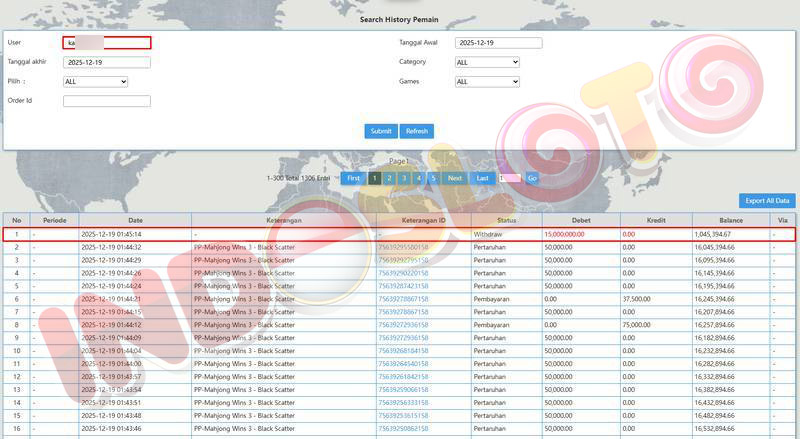
Task: Click the page number input box
Action: 509,178
